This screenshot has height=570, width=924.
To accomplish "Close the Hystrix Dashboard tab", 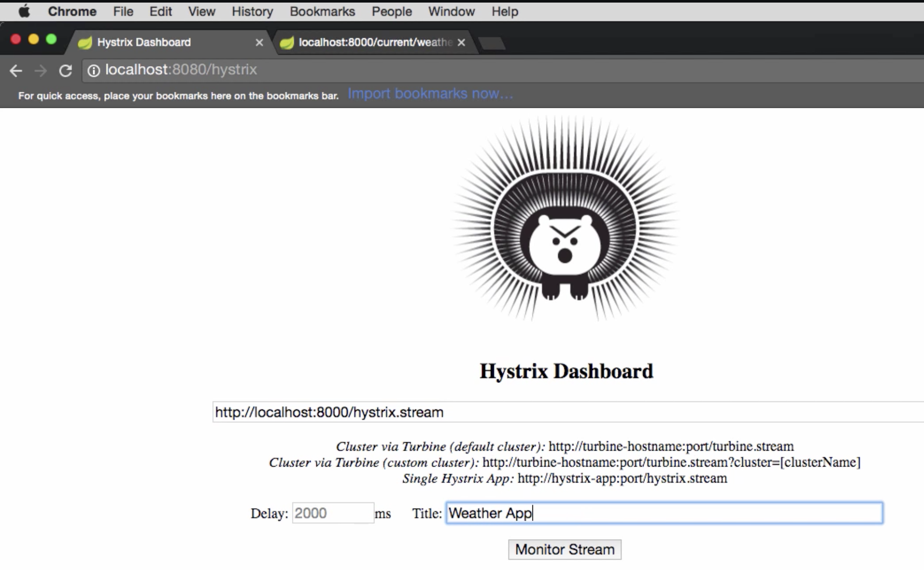I will click(x=259, y=42).
